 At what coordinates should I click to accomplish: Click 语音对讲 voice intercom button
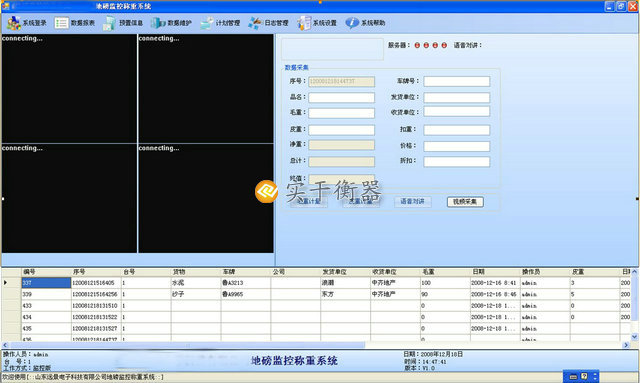pyautogui.click(x=412, y=202)
